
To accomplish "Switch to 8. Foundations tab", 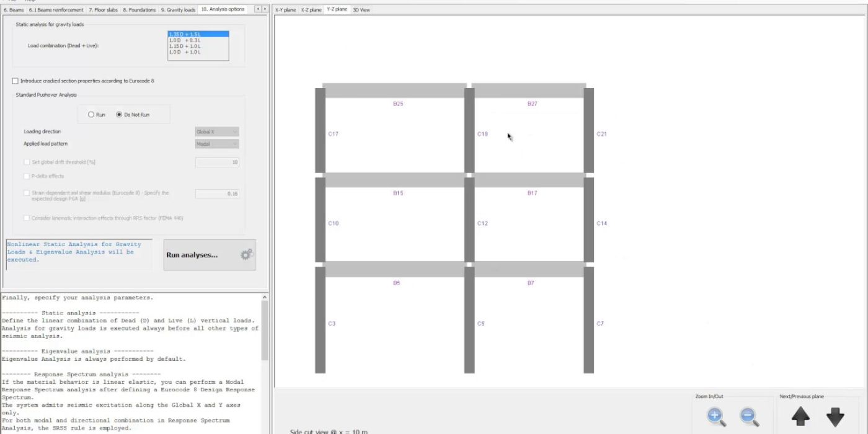I will pyautogui.click(x=139, y=10).
